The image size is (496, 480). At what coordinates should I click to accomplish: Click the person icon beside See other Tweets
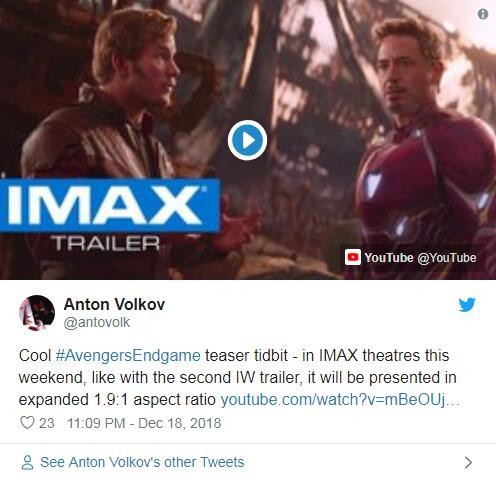(27, 462)
